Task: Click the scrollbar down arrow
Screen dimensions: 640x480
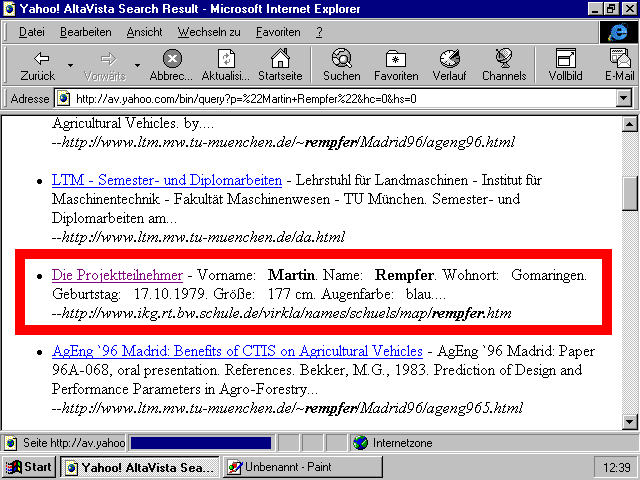Action: pyautogui.click(x=629, y=422)
